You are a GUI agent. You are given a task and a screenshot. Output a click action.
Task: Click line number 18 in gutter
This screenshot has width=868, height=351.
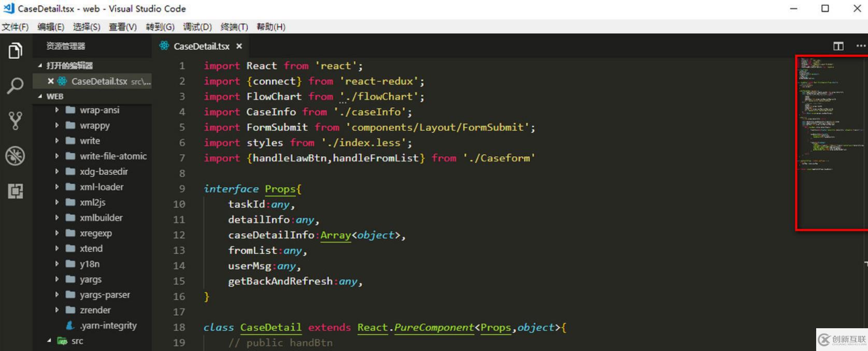pyautogui.click(x=179, y=327)
